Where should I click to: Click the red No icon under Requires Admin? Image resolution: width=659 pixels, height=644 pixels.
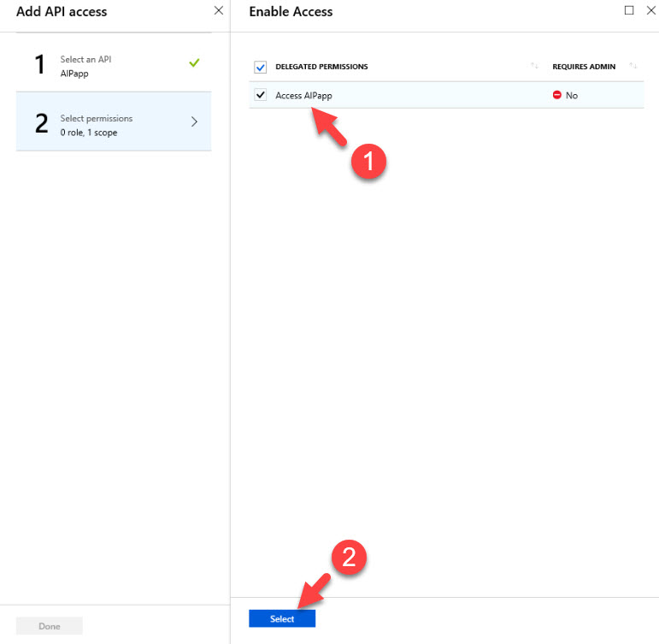tap(557, 95)
